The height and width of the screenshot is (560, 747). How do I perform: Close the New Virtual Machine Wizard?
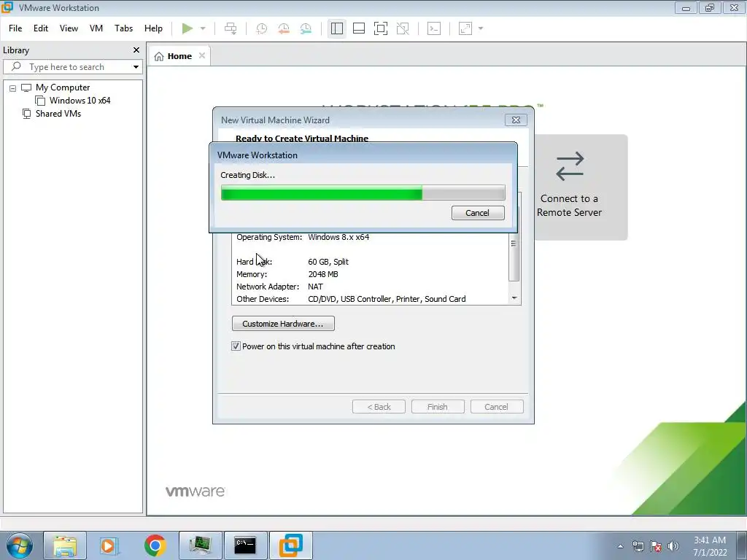tap(516, 120)
